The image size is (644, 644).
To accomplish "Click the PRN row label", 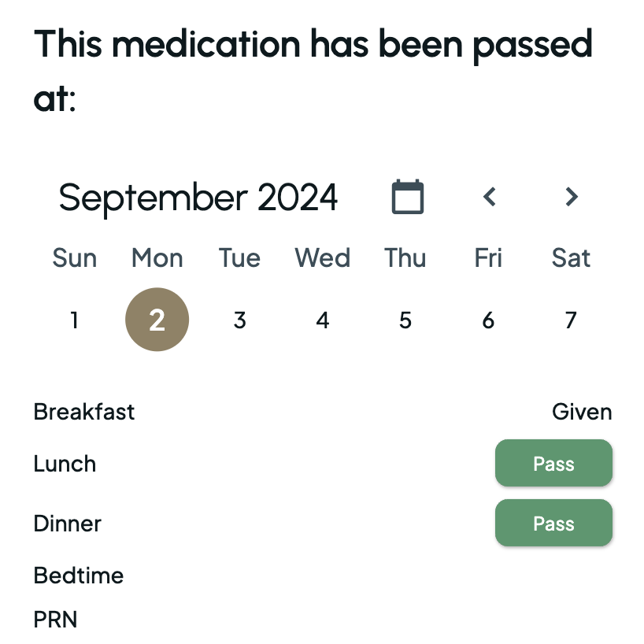I will (56, 620).
